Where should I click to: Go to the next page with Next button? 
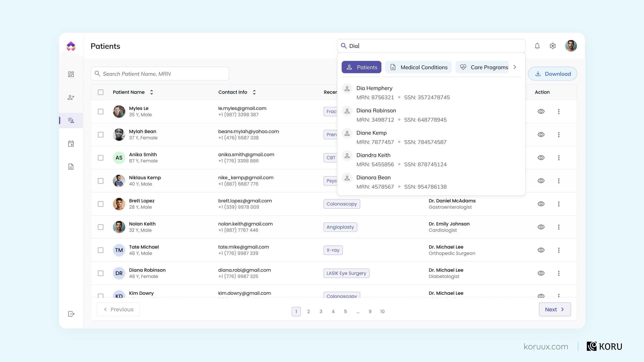pyautogui.click(x=555, y=309)
